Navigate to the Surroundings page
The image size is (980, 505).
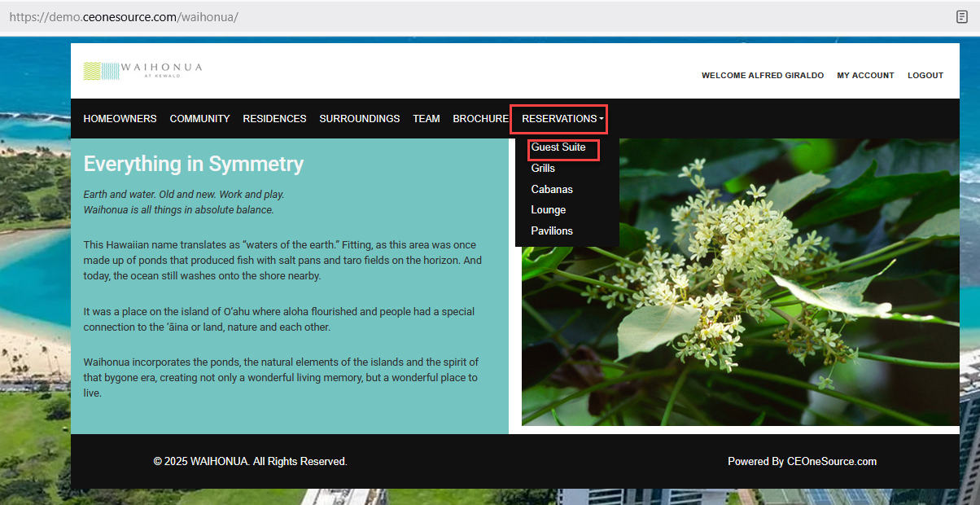(x=359, y=119)
